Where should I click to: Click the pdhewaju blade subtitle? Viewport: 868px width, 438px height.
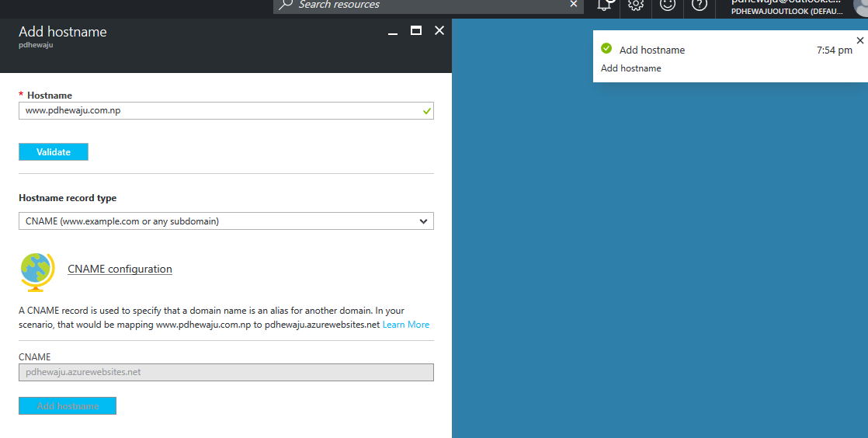click(36, 45)
